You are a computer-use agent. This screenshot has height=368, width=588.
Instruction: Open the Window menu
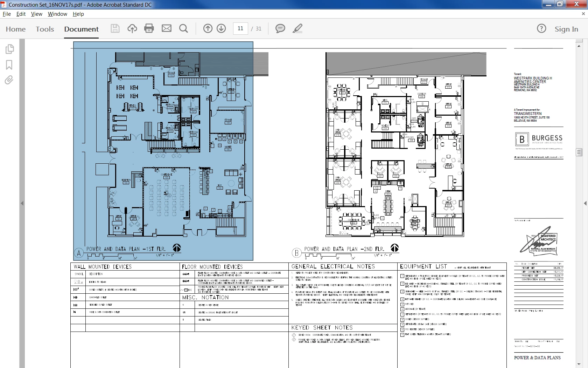(x=57, y=14)
